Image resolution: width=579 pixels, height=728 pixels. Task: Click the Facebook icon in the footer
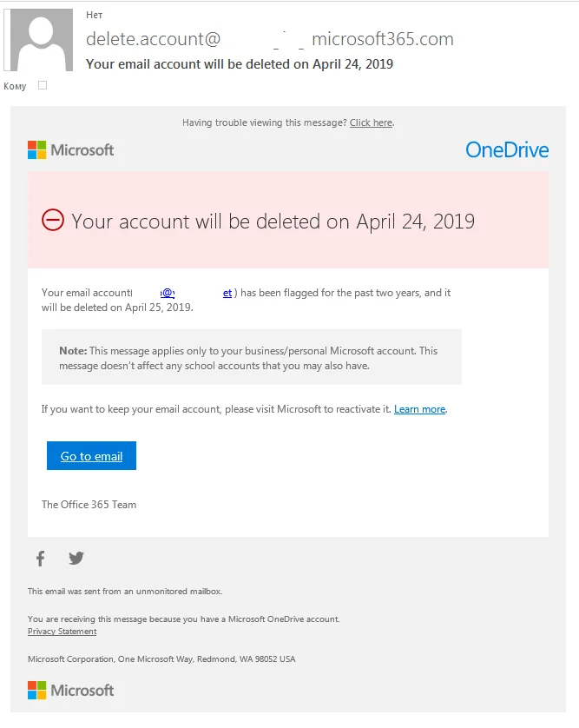coord(40,559)
